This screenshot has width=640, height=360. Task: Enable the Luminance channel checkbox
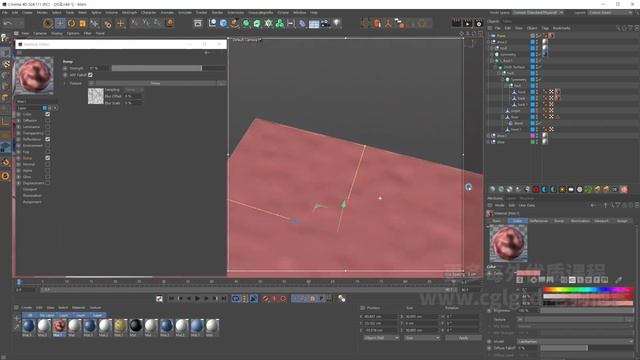(x=48, y=127)
